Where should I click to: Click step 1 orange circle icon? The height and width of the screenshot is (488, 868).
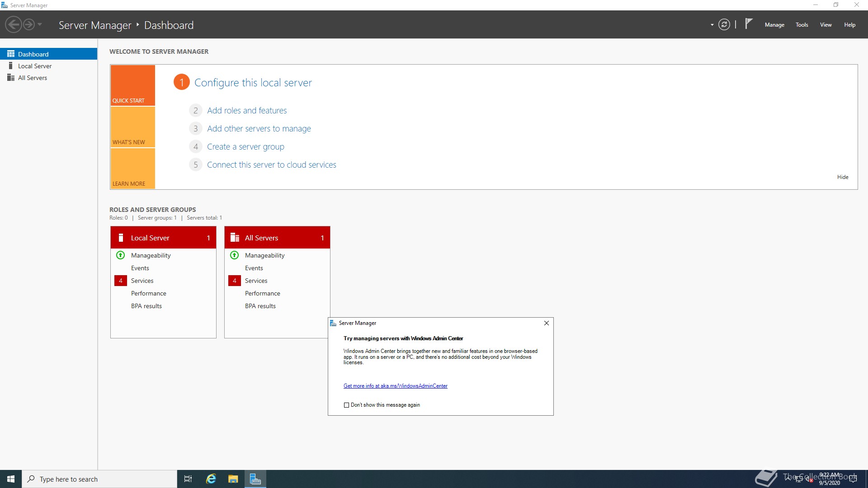click(x=182, y=82)
